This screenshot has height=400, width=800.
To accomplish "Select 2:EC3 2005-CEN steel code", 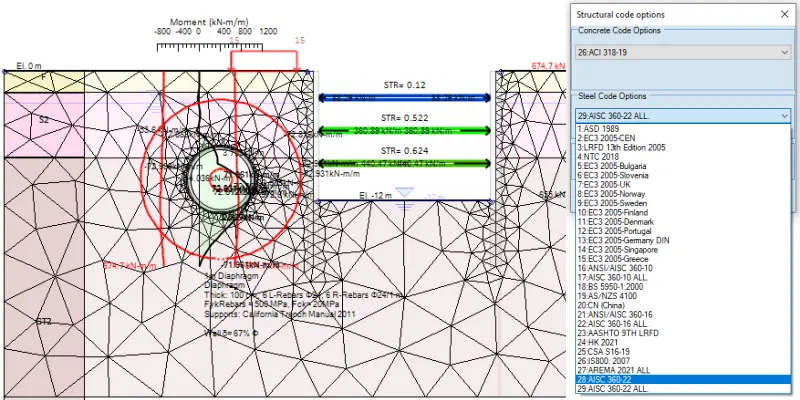I will tap(683, 138).
